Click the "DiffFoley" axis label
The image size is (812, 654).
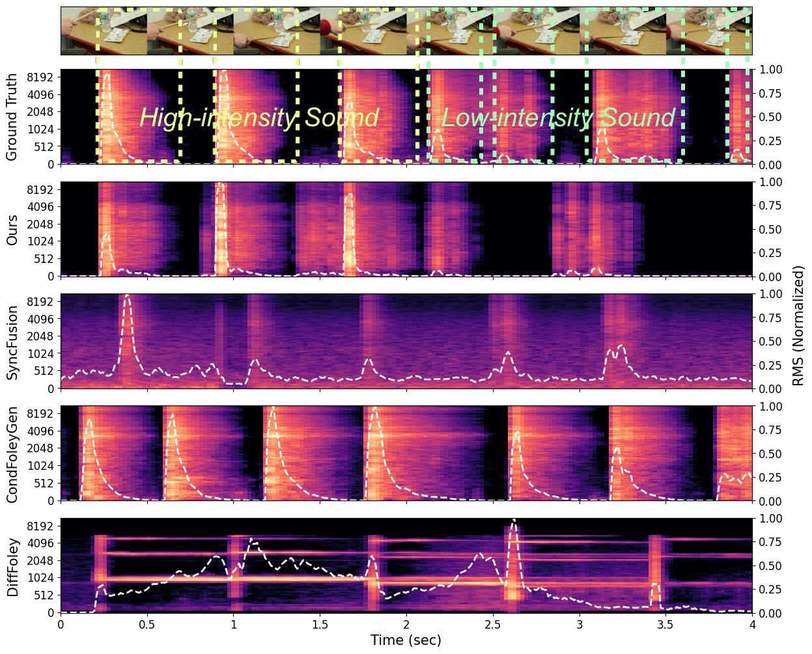click(12, 566)
